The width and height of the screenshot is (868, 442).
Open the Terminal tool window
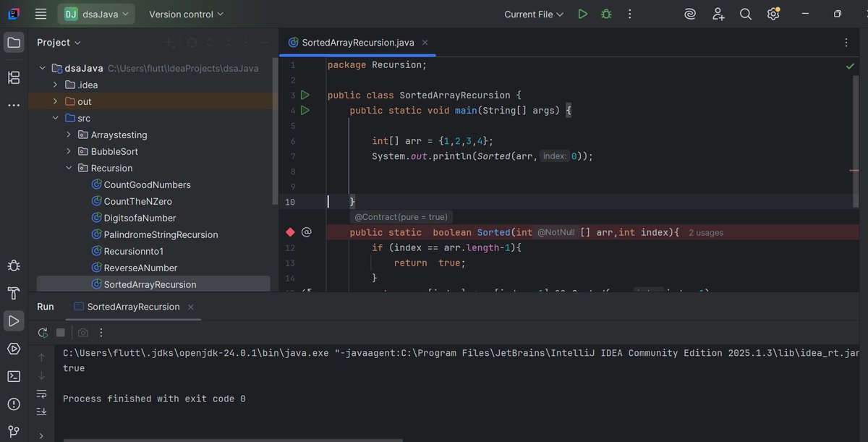(13, 375)
